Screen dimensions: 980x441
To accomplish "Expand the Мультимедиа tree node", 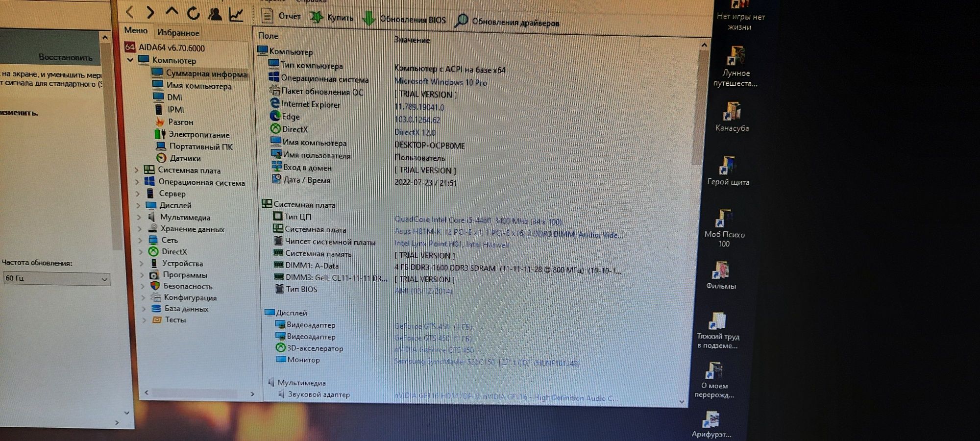I will (x=139, y=217).
